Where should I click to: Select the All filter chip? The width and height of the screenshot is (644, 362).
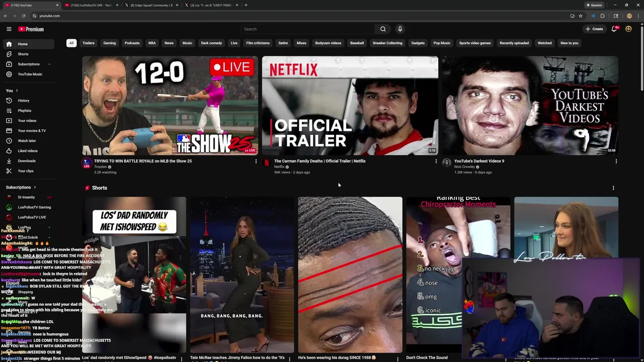coord(71,43)
